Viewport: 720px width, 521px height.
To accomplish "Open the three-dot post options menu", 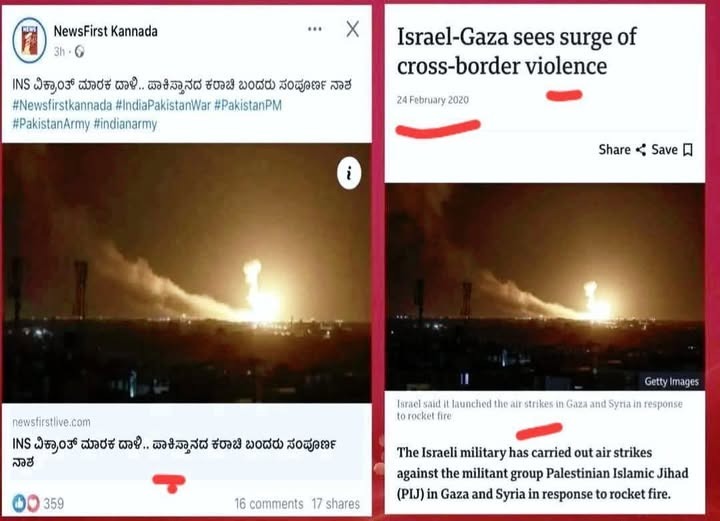I will (315, 29).
